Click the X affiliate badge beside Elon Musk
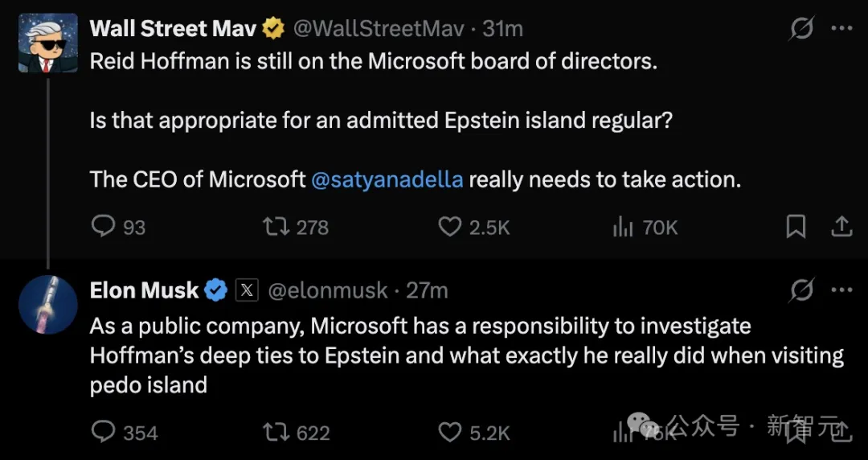Viewport: 868px width, 460px height. tap(246, 290)
